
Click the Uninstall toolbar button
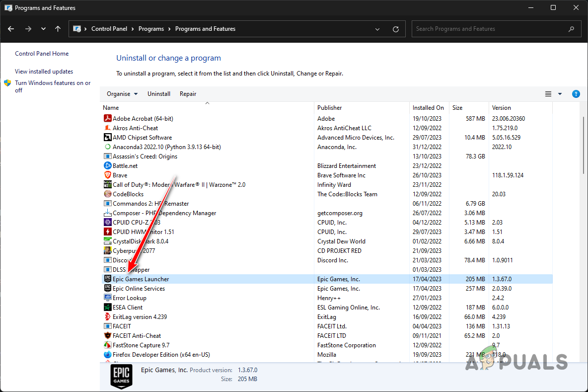coord(158,94)
